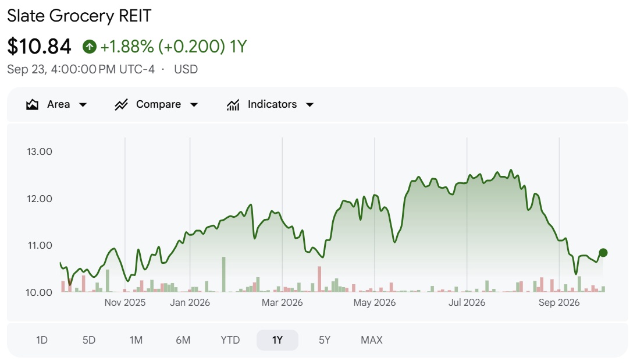Switch to MAX time range
Screen dimensions: 644x364
[x=372, y=340]
